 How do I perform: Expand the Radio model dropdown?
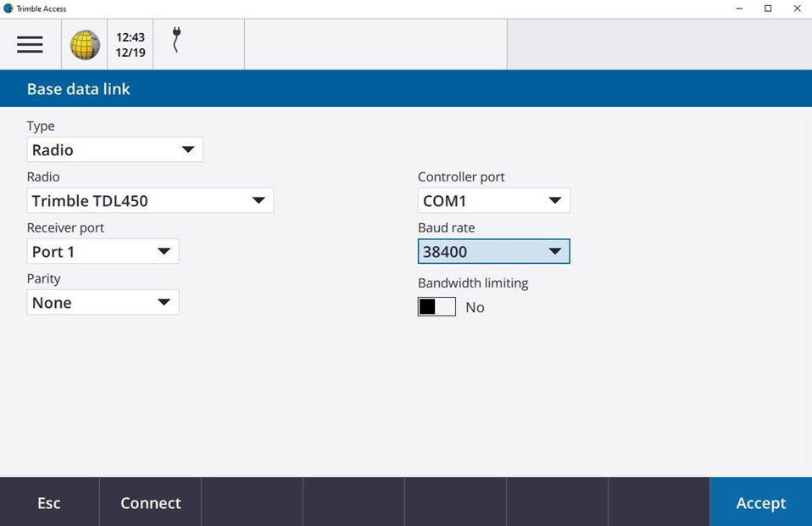[150, 201]
